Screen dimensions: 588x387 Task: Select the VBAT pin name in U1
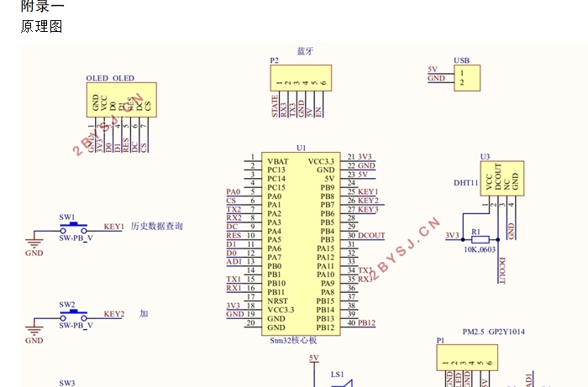click(278, 161)
